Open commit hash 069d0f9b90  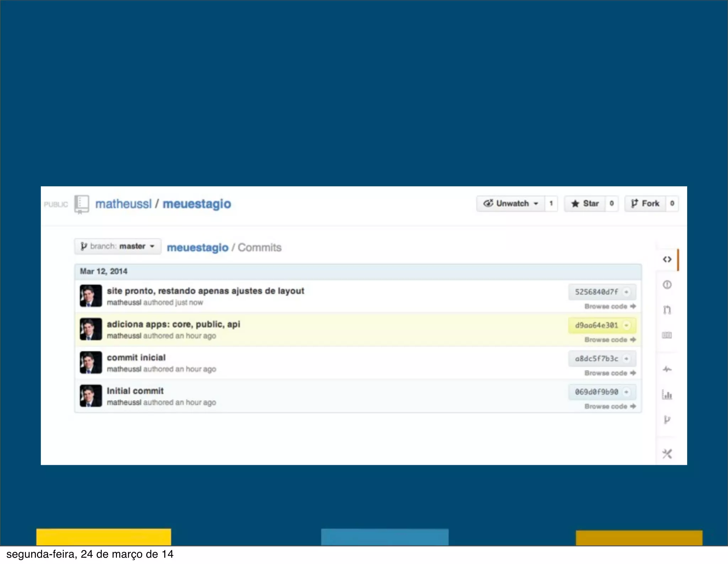click(596, 392)
